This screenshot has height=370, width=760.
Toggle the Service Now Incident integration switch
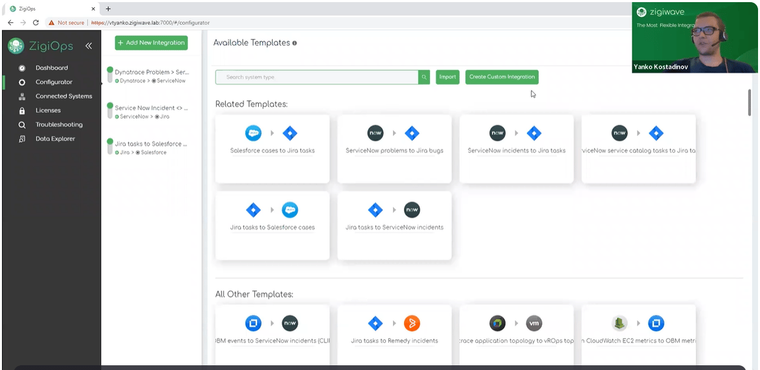(110, 111)
